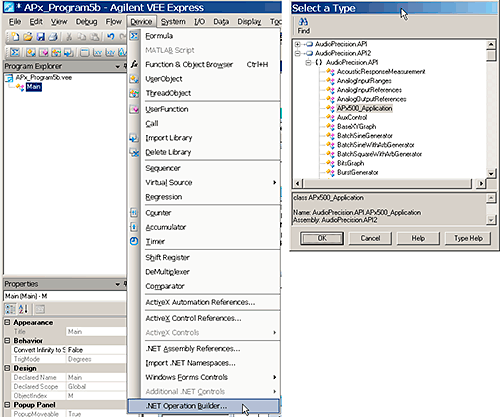
Task: Click the Delete Library icon in Device menu
Action: [x=134, y=152]
